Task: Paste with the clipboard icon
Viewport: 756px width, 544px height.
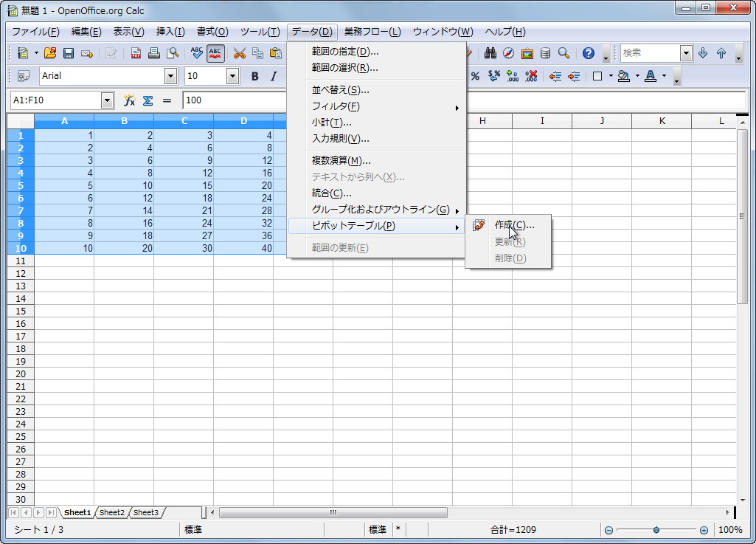Action: pos(276,53)
